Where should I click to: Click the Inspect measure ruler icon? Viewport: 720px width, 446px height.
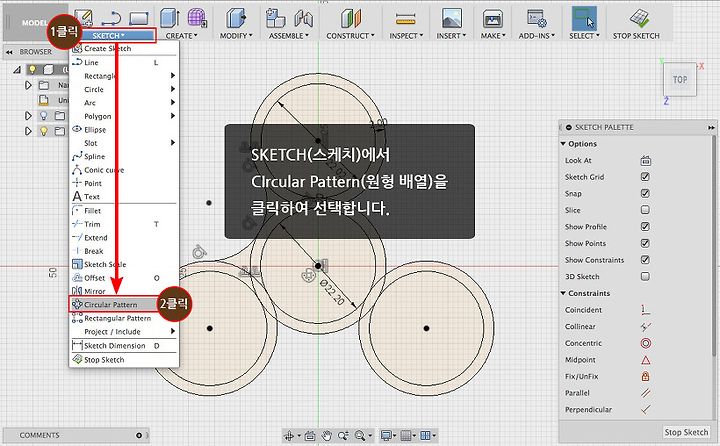(405, 19)
